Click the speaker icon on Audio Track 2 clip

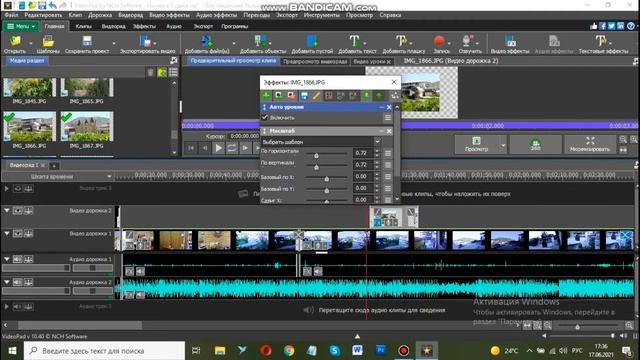(140, 294)
